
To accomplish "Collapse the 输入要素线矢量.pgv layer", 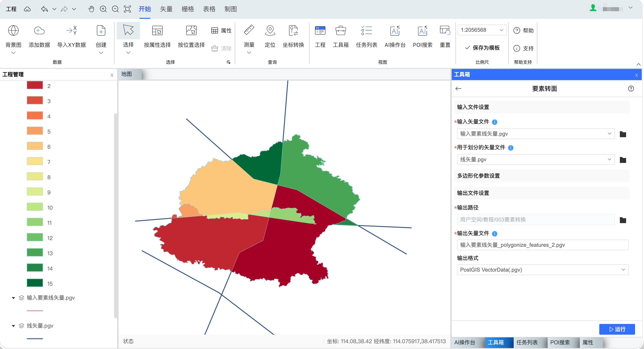I will click(13, 298).
